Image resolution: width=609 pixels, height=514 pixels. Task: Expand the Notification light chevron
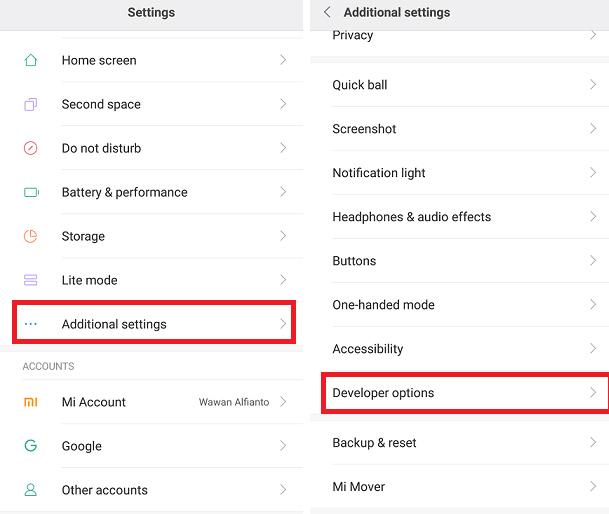click(x=593, y=173)
